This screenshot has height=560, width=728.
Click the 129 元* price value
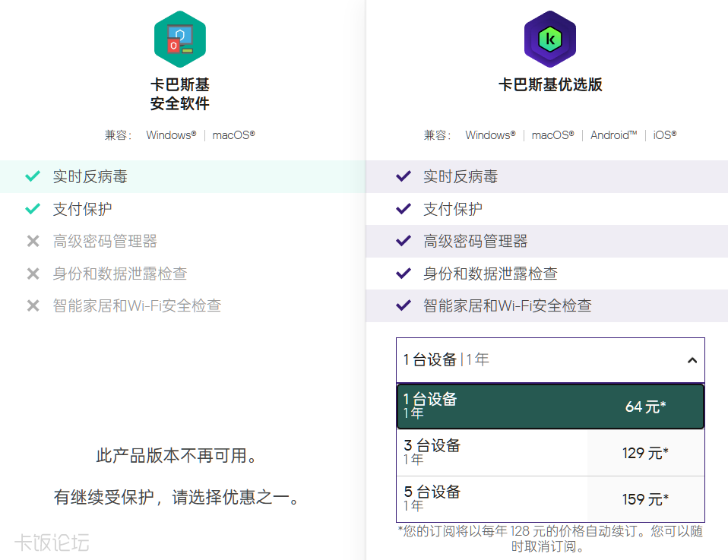645,453
